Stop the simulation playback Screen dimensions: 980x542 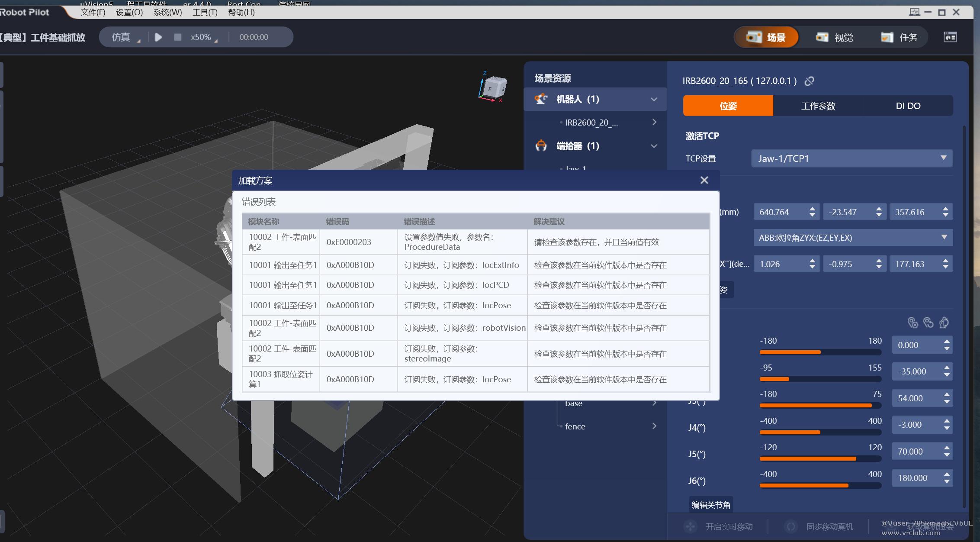[177, 37]
